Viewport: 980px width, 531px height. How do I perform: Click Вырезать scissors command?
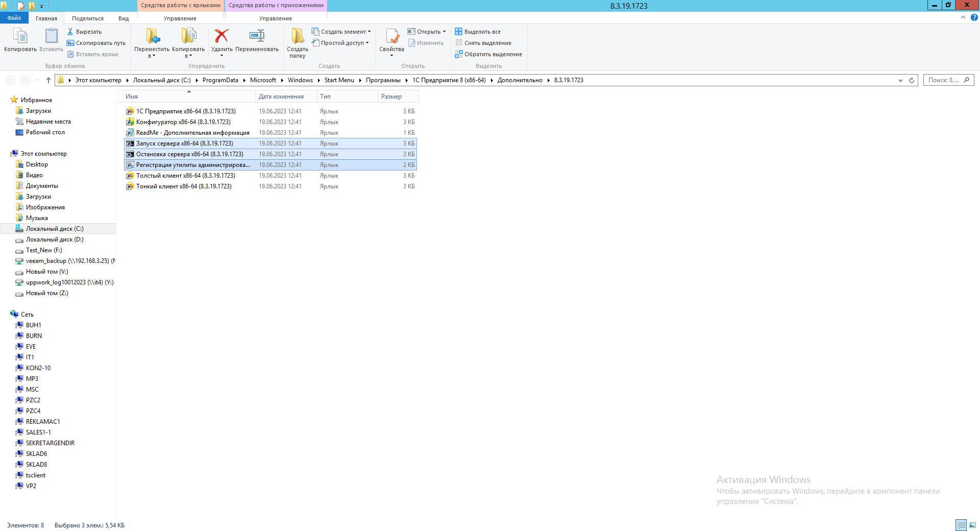(84, 32)
